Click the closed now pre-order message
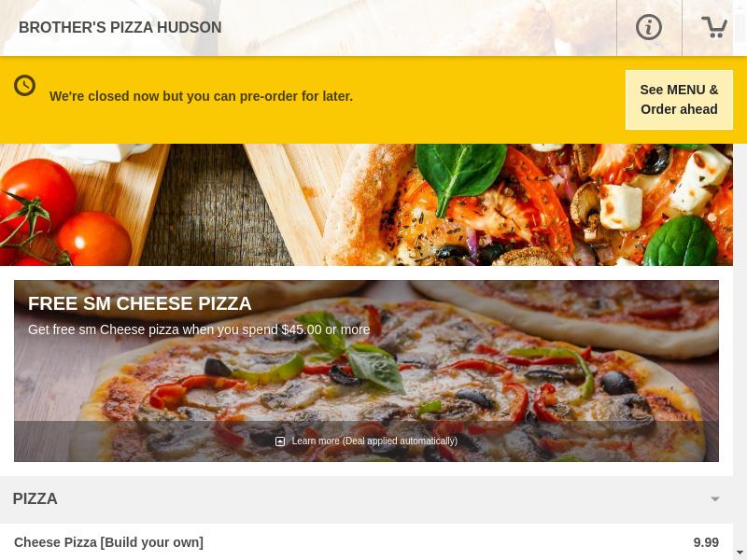Screen dimensions: 747x560 pyautogui.click(x=201, y=96)
